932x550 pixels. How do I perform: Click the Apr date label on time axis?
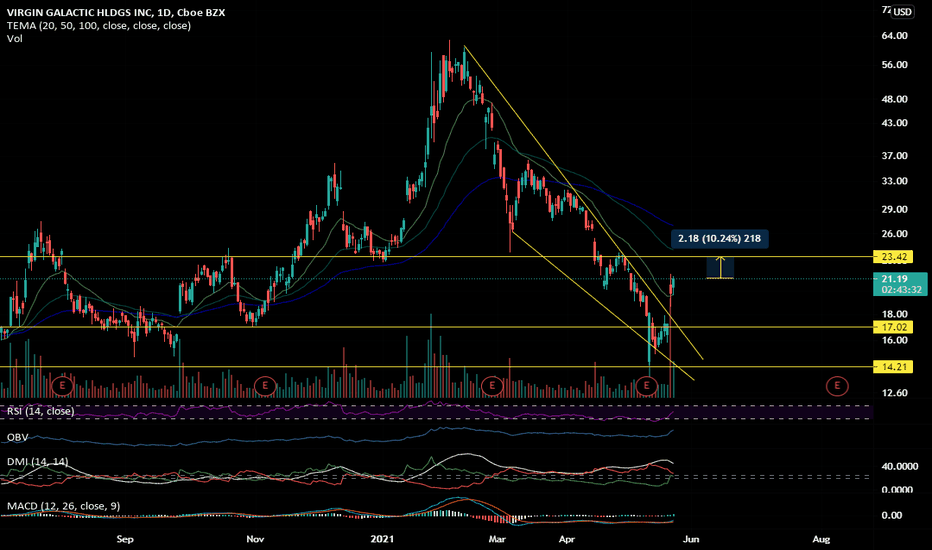567,539
